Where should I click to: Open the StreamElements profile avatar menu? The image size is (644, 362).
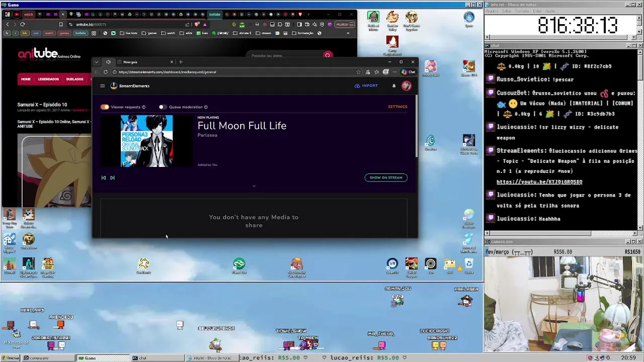pyautogui.click(x=407, y=86)
